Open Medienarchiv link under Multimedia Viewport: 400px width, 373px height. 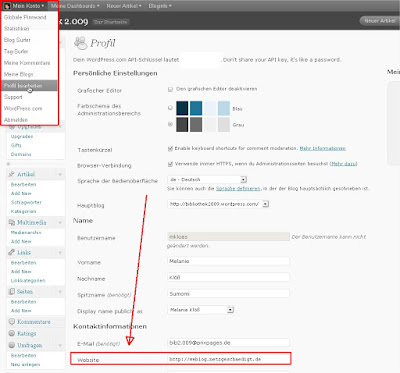click(26, 232)
